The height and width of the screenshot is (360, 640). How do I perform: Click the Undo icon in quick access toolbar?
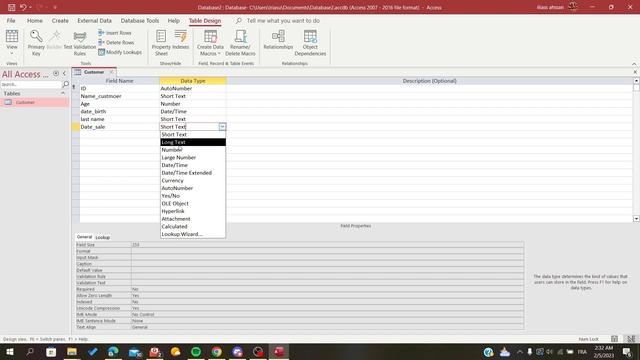(x=23, y=7)
